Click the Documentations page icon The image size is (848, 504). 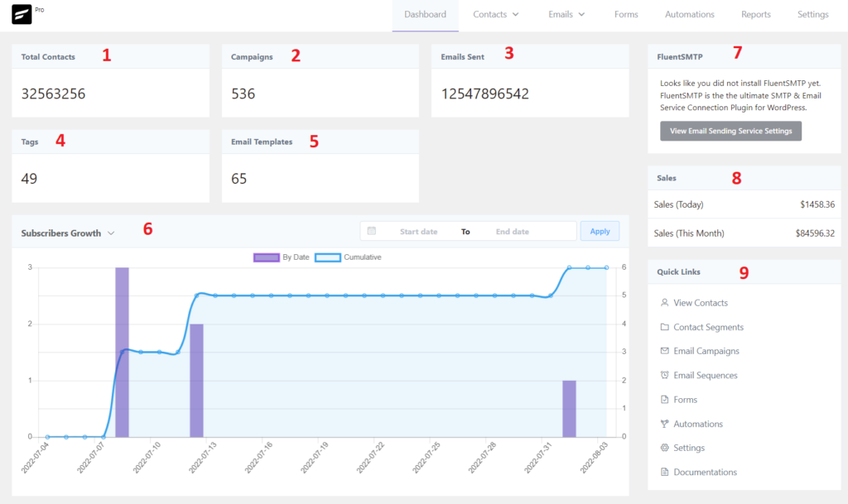664,471
